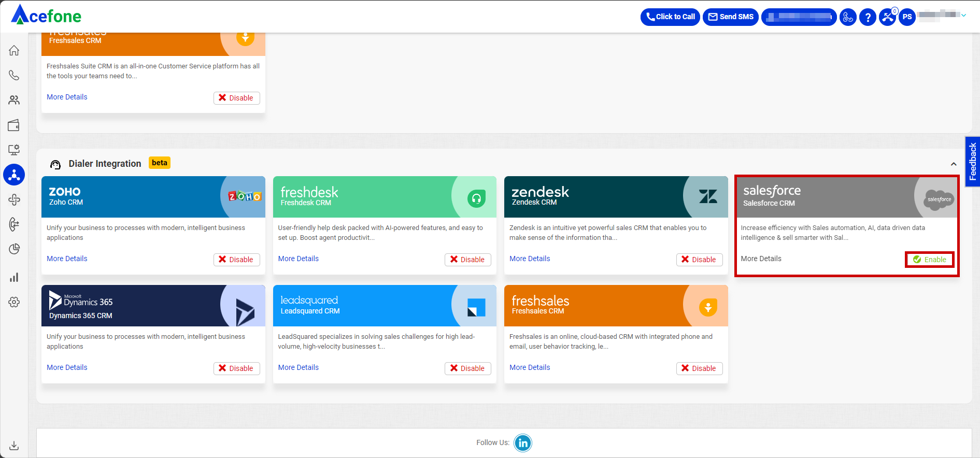Open the call-forwarding headset sidebar icon
Screen dimensions: 980x458
[14, 224]
